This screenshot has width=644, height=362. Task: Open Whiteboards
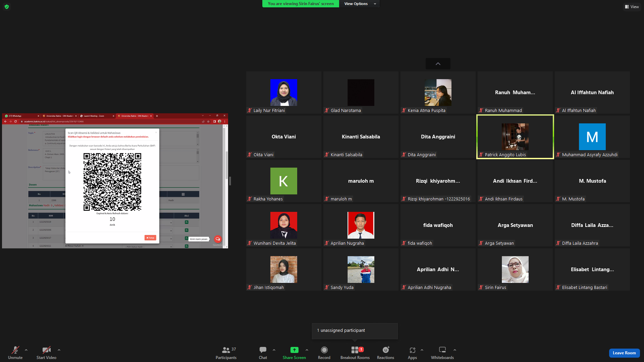click(442, 353)
